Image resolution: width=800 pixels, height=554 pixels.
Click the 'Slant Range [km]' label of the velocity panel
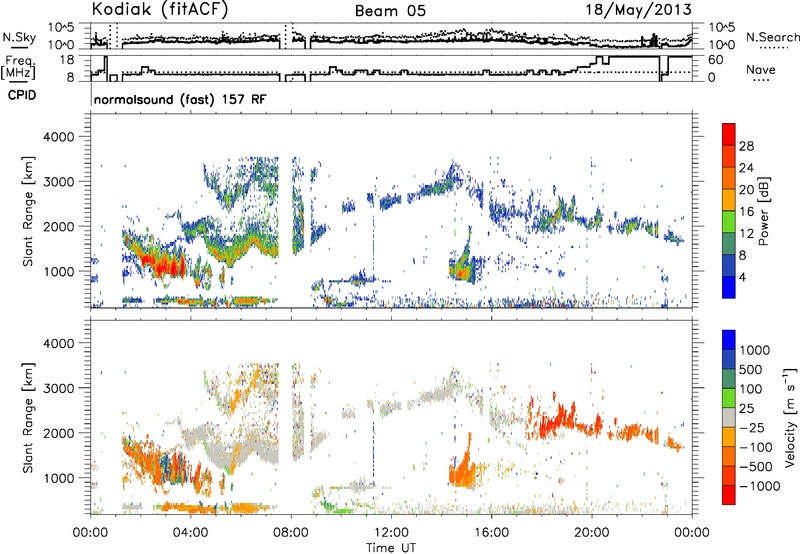[x=28, y=417]
